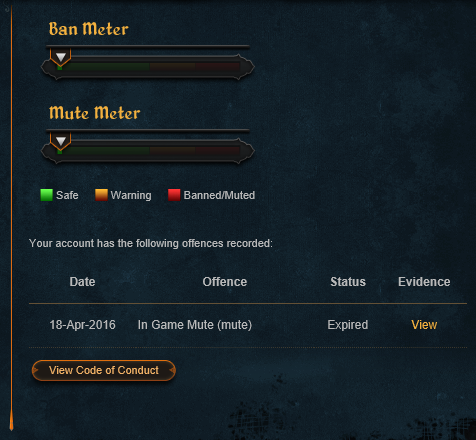Select the 18-Apr-2016 date entry
This screenshot has height=440, width=476.
[x=82, y=325]
